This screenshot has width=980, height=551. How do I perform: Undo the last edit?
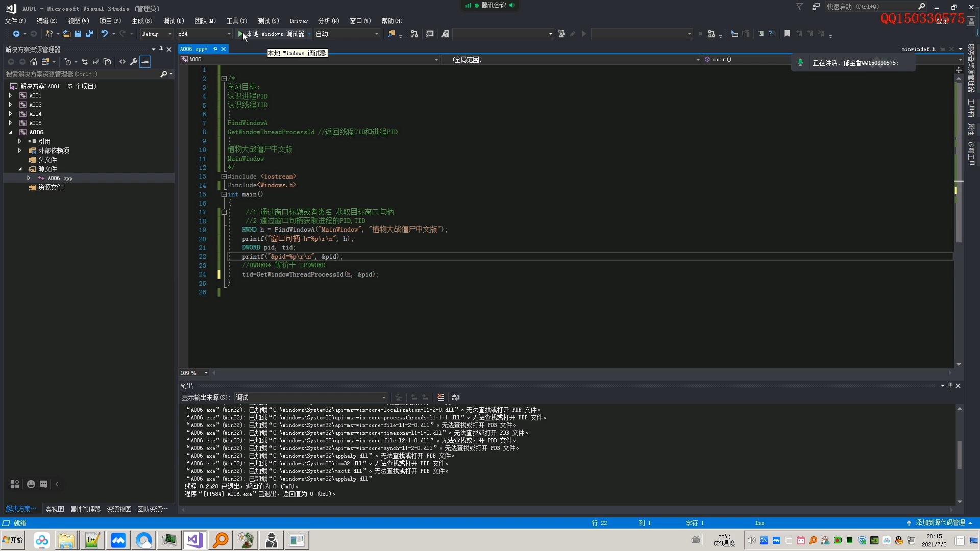click(x=104, y=34)
